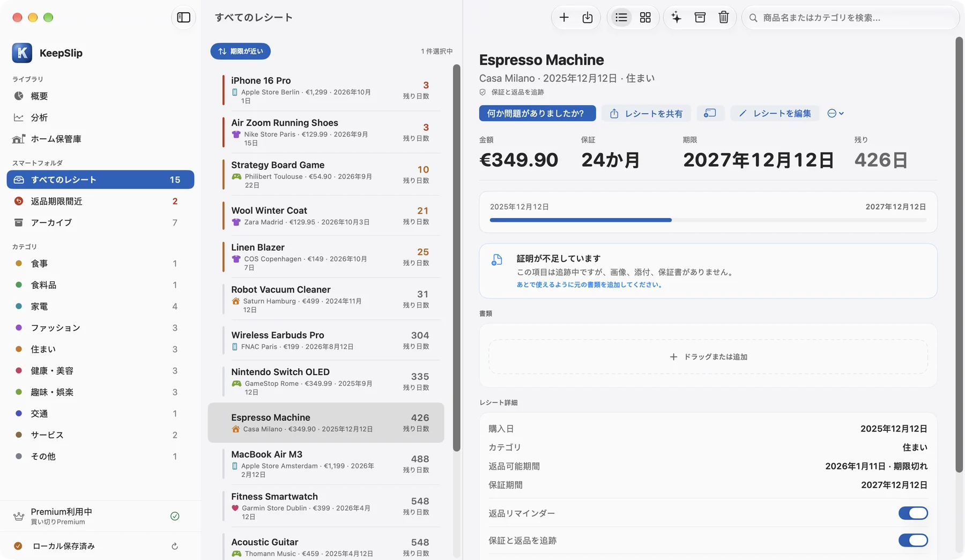Viewport: 965px width, 560px height.
Task: Filter by 家電 category
Action: [100, 306]
